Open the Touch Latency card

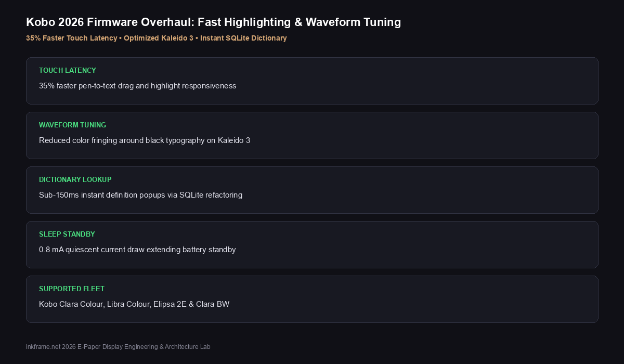(312, 81)
